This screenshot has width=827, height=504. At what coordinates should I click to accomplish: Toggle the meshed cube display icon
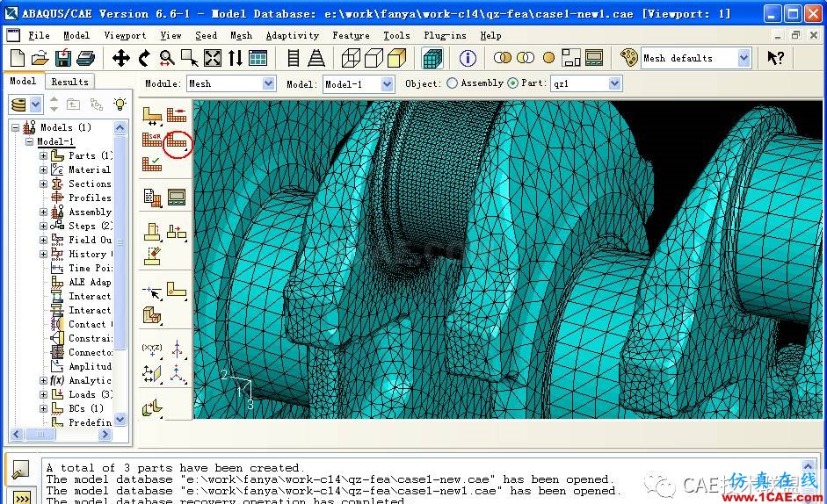(x=432, y=58)
